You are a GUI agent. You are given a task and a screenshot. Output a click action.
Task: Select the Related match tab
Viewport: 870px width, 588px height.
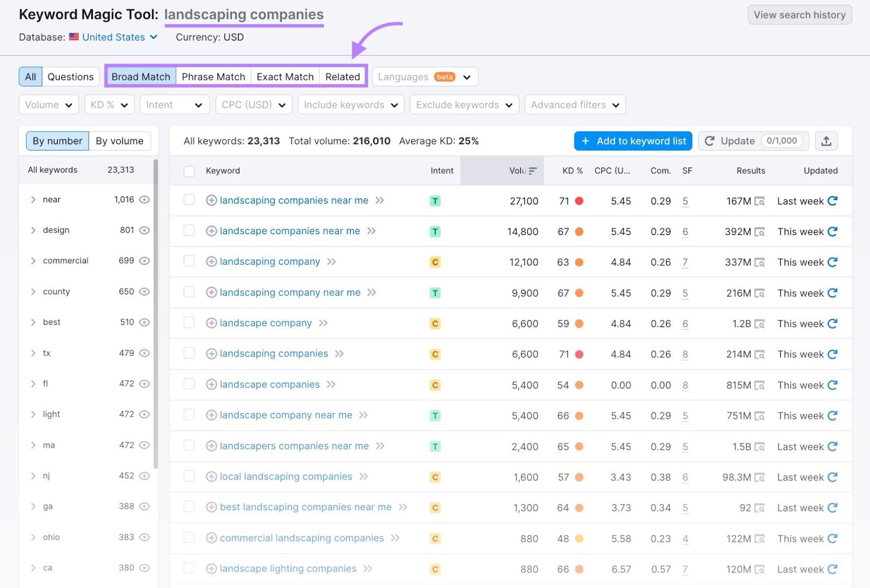pos(342,76)
